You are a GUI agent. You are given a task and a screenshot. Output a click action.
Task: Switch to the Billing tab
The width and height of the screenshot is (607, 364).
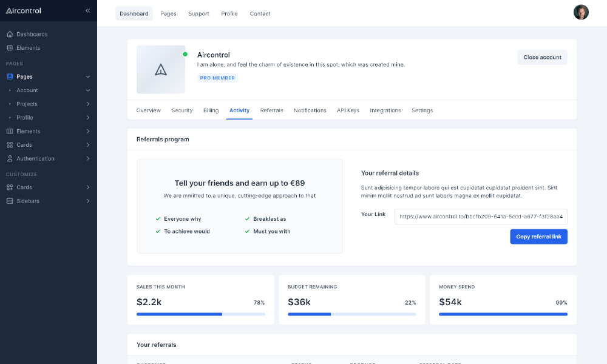211,110
